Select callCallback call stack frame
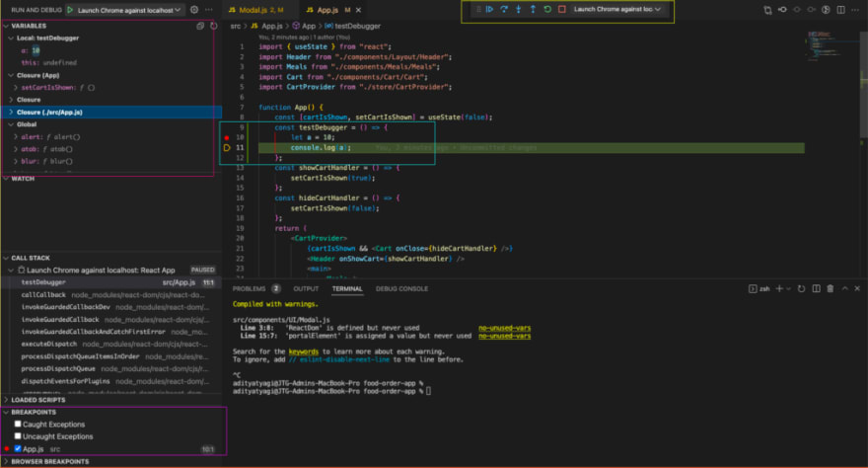Image resolution: width=868 pixels, height=468 pixels. (x=110, y=295)
